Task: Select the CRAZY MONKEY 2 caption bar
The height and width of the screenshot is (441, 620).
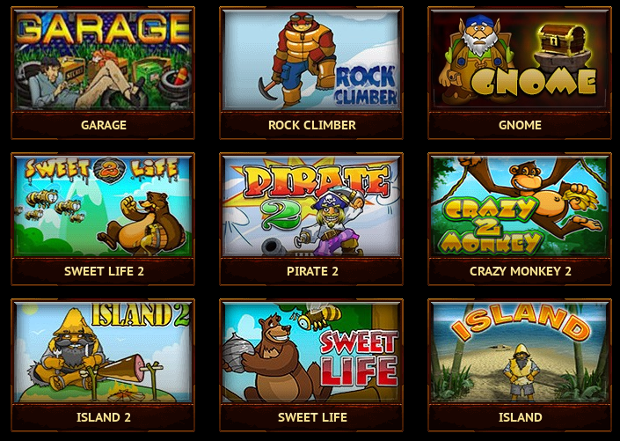Action: pos(520,271)
